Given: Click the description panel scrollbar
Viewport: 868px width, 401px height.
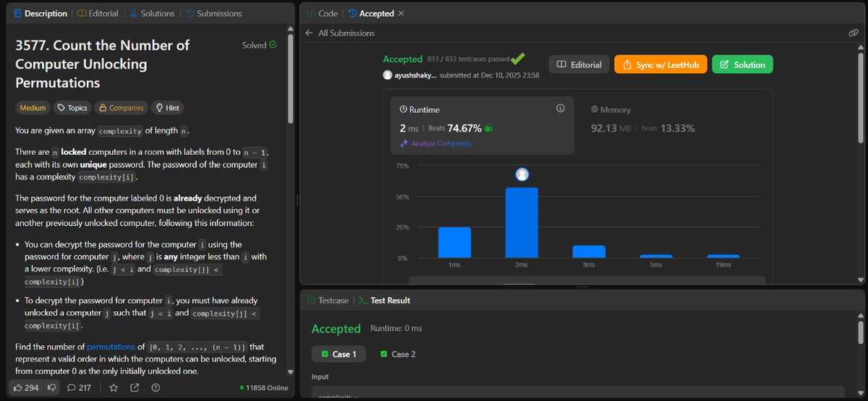Looking at the screenshot, I should (x=291, y=80).
